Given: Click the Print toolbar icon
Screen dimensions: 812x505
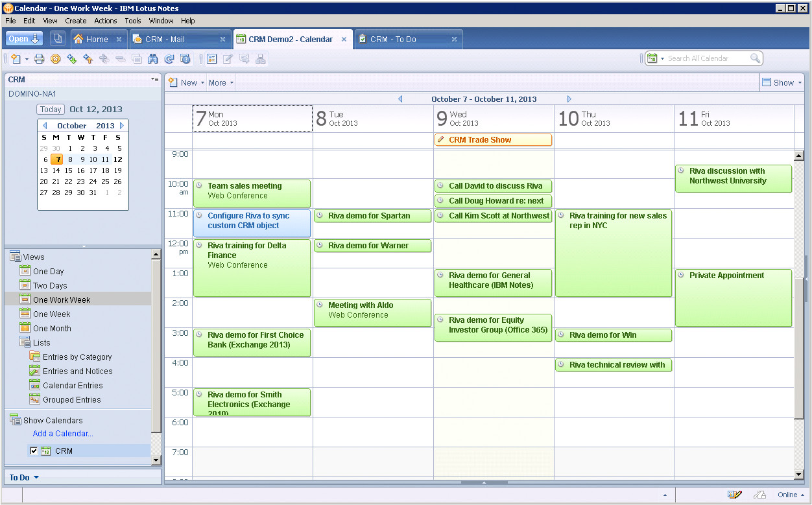Looking at the screenshot, I should click(x=40, y=59).
